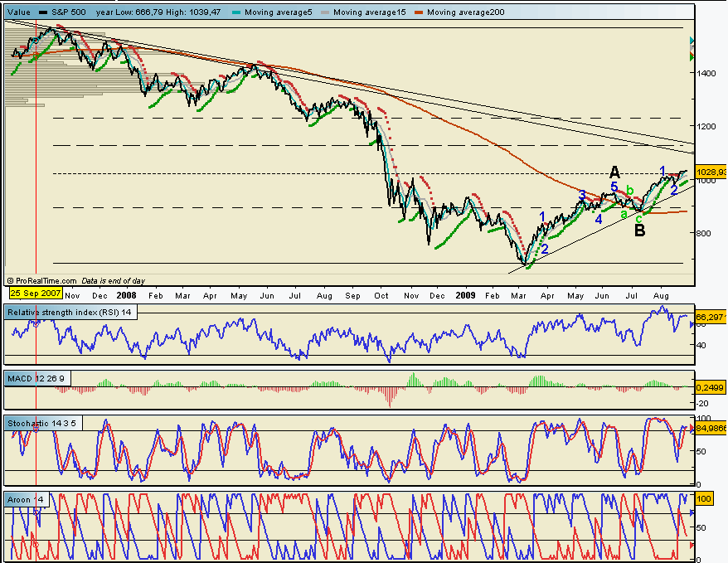Screen dimensions: 728x563
Task: Click the -20 label on MACD axis
Action: pyautogui.click(x=703, y=403)
